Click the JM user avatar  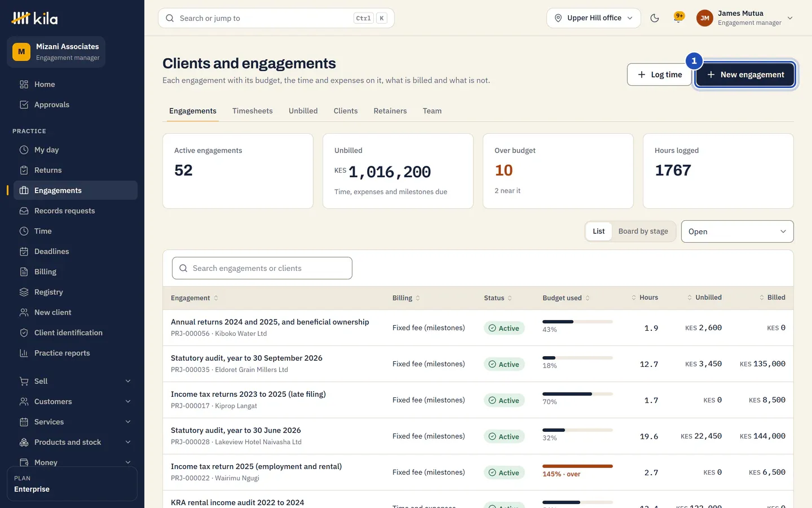tap(705, 18)
